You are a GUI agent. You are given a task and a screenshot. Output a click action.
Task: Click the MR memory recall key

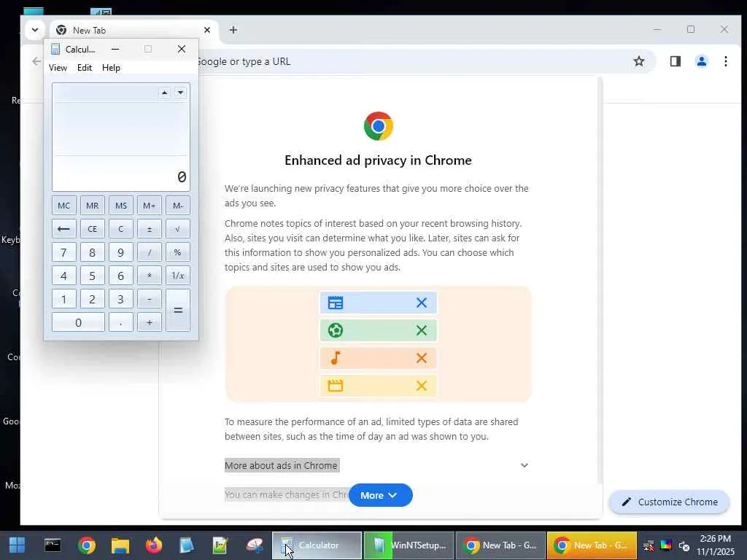[x=92, y=206]
